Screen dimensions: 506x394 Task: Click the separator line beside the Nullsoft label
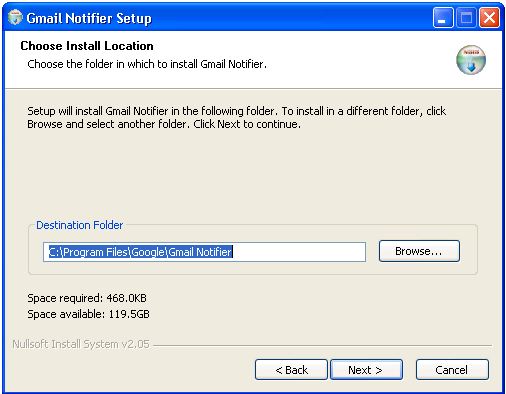(322, 345)
